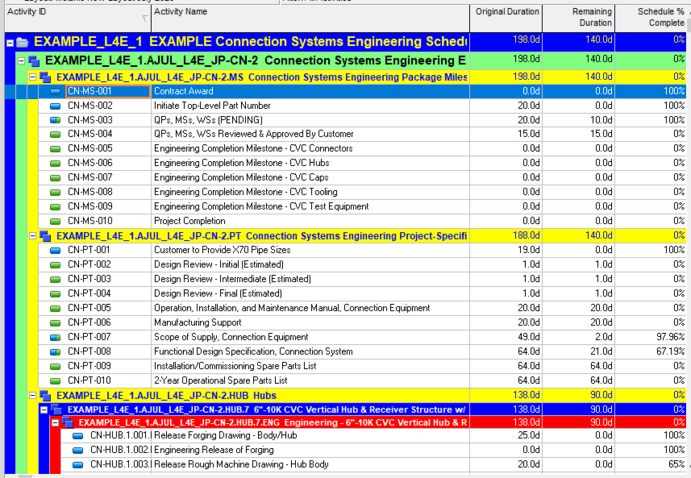Image resolution: width=691 pixels, height=478 pixels.
Task: Click activity icon for CN-MS-005
Action: point(55,149)
